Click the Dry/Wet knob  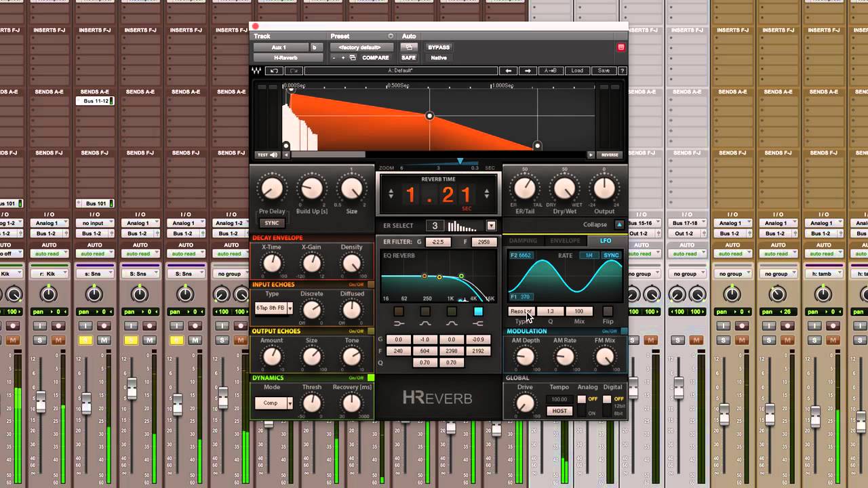pos(564,189)
